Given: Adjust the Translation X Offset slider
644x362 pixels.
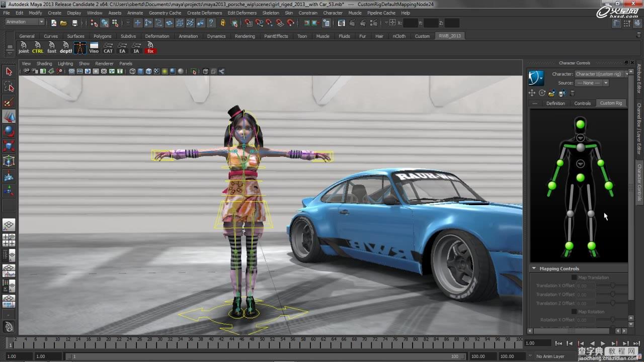Looking at the screenshot, I should point(612,286).
